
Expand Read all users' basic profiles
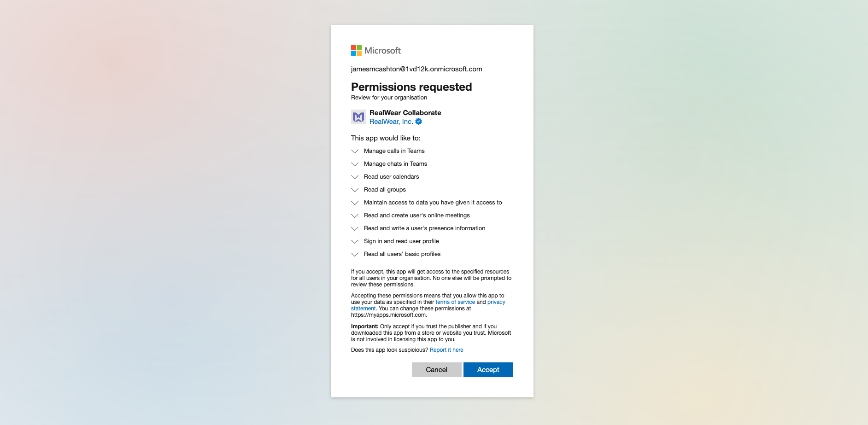pos(355,254)
